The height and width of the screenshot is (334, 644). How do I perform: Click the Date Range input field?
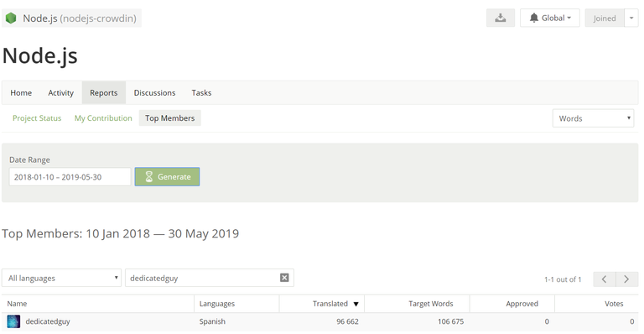(70, 177)
